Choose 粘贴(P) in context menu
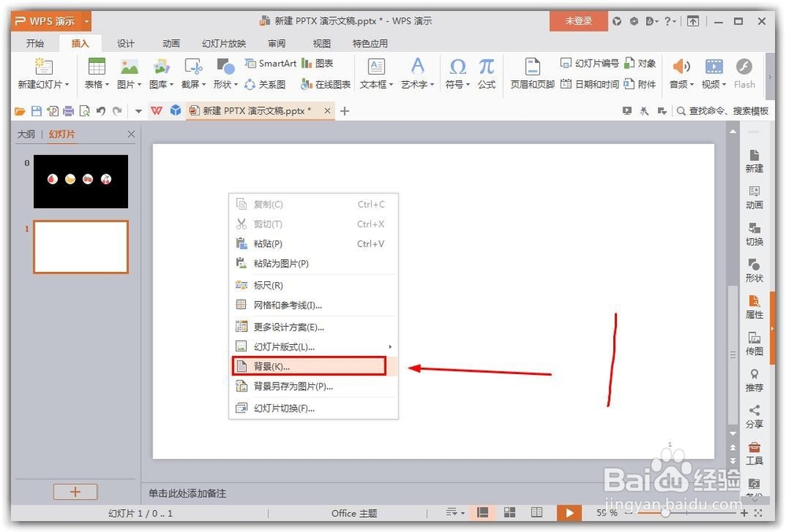The width and height of the screenshot is (786, 532). coord(314,244)
